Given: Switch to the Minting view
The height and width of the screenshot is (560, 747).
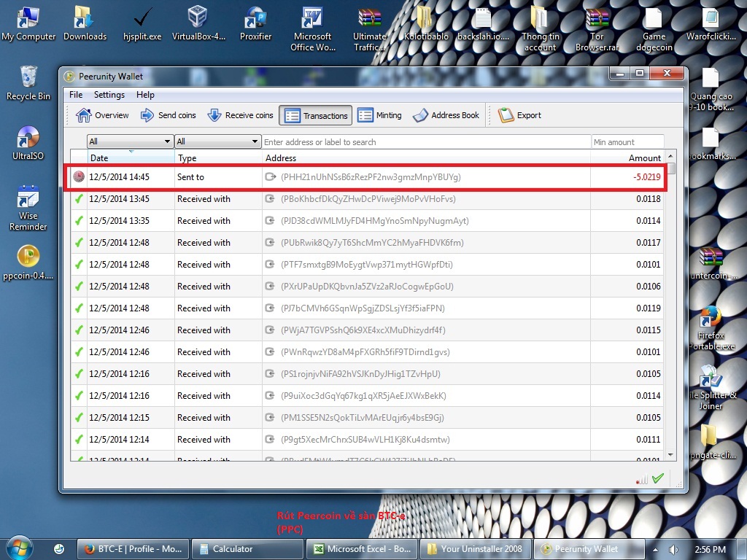Looking at the screenshot, I should 379,115.
